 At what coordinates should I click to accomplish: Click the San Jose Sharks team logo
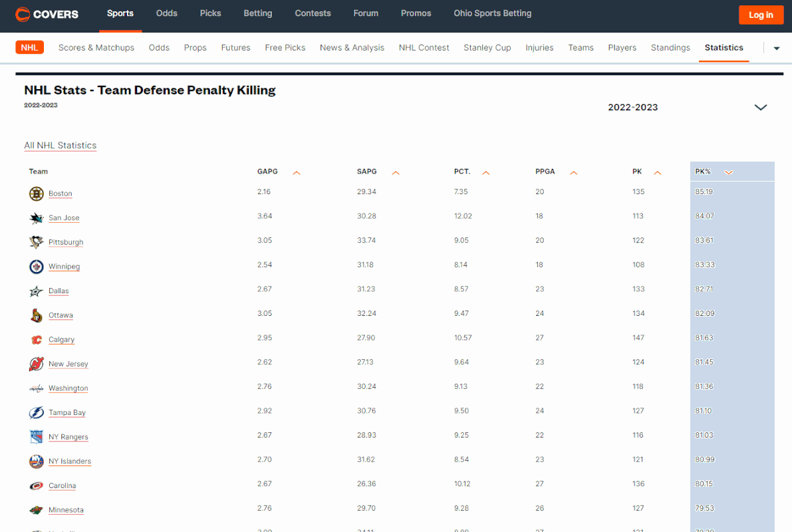37,217
